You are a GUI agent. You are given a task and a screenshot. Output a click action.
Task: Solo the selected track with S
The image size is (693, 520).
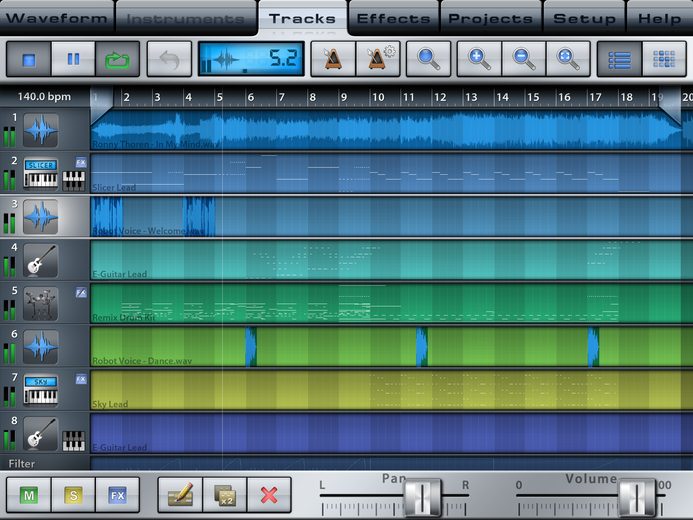click(73, 495)
